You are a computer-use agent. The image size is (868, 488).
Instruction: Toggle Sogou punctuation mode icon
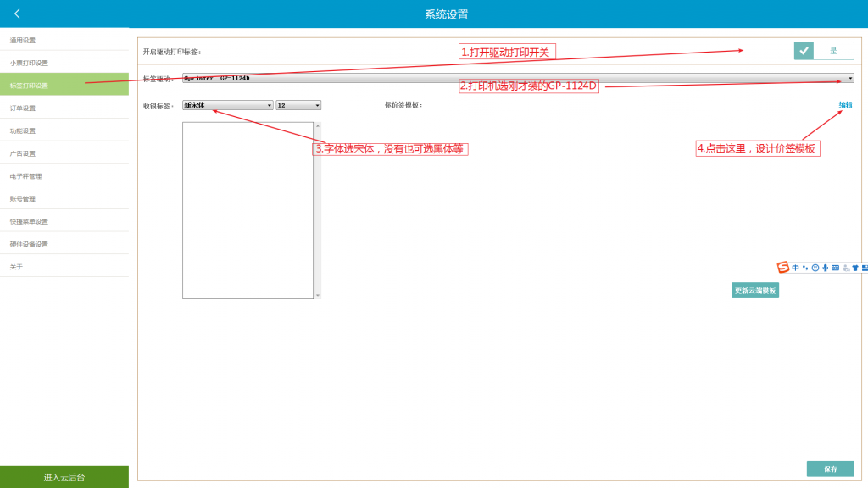pyautogui.click(x=805, y=268)
